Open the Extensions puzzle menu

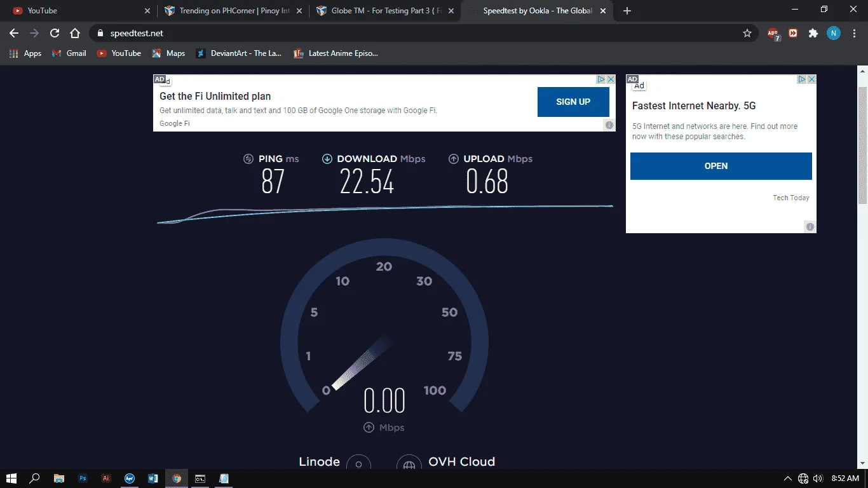point(813,33)
